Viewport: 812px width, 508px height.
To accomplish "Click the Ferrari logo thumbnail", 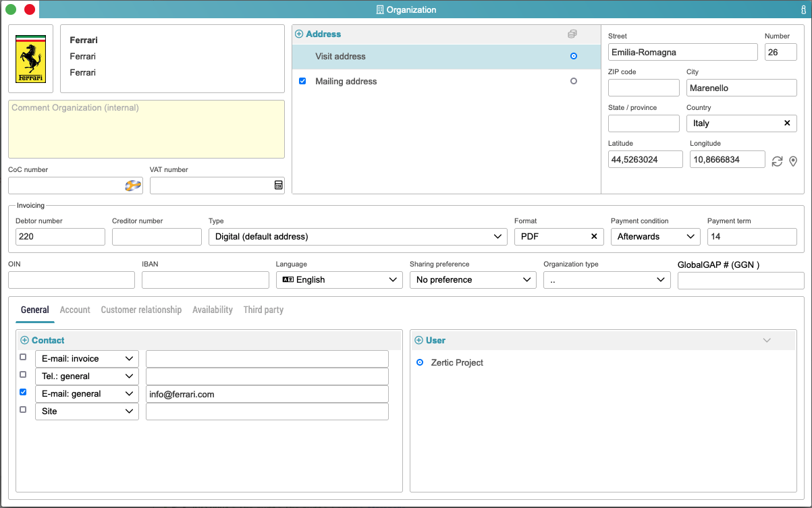I will (30, 59).
